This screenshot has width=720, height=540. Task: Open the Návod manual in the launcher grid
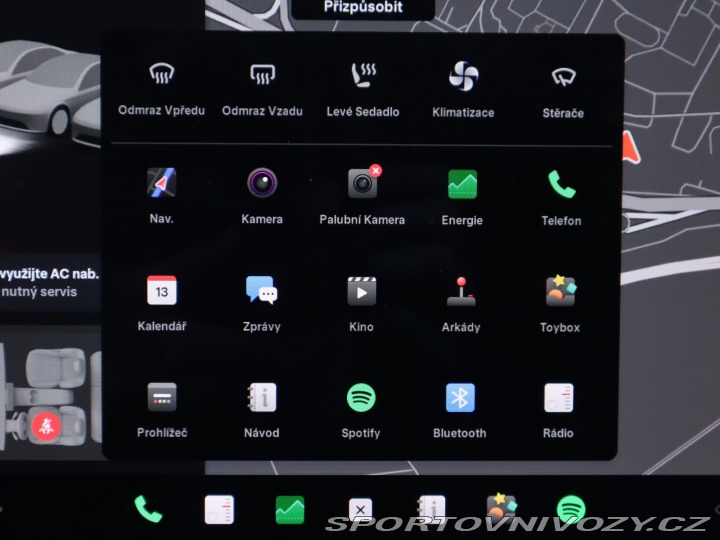click(x=262, y=398)
